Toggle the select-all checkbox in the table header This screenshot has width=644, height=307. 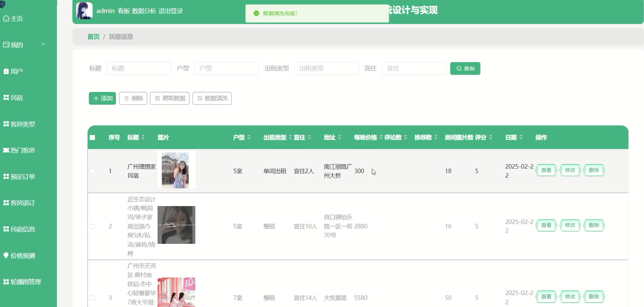[92, 137]
